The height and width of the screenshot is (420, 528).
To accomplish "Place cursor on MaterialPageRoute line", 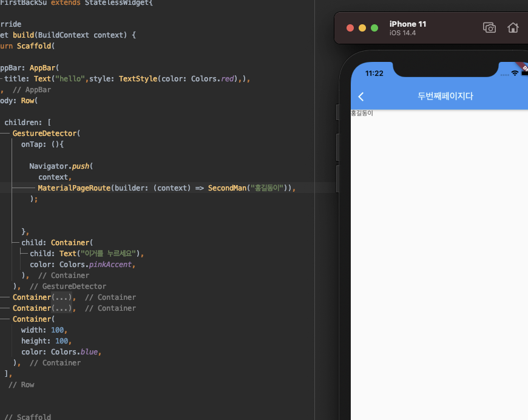I will point(167,188).
